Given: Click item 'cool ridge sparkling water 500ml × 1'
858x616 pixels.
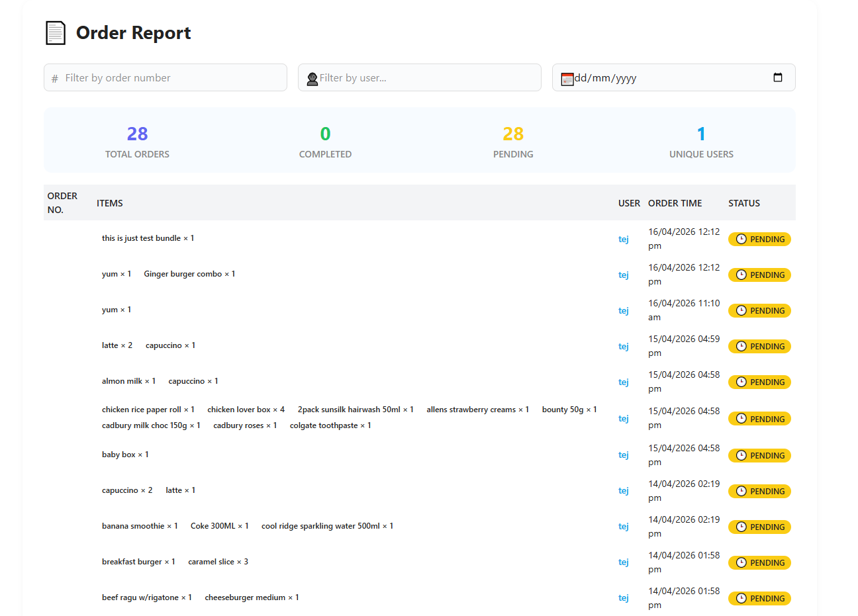Looking at the screenshot, I should [327, 526].
